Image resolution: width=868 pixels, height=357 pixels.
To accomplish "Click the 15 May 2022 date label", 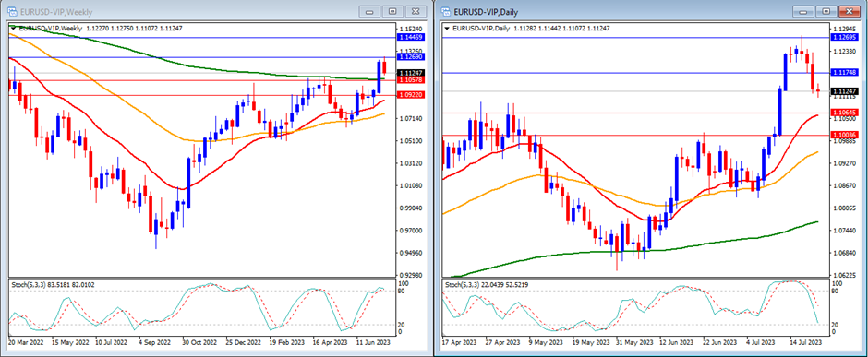I will coord(69,342).
